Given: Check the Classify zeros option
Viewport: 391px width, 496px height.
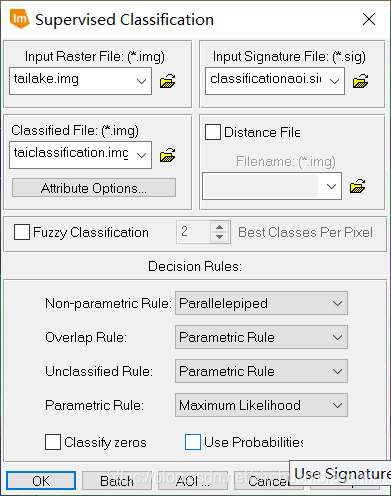Looking at the screenshot, I should (x=53, y=442).
